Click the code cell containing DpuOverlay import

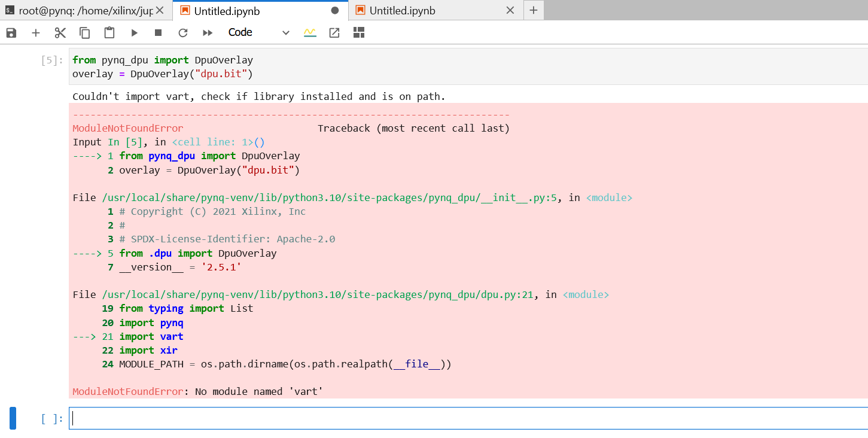(468, 67)
